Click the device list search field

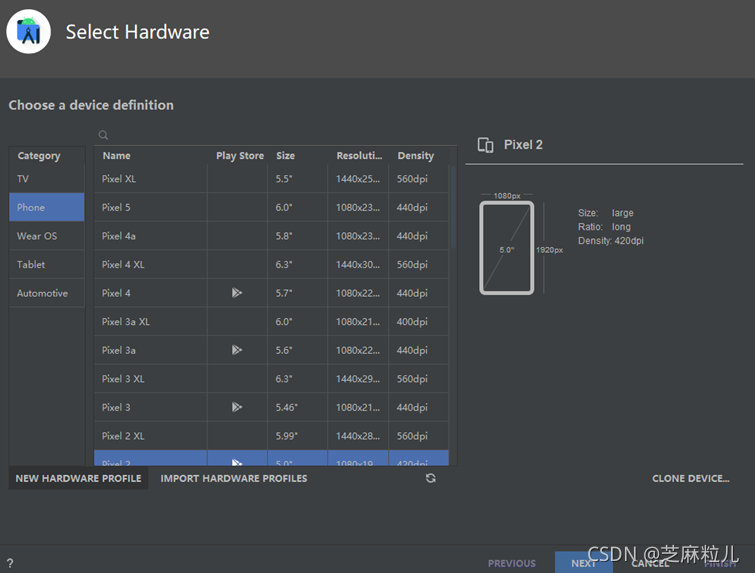pos(275,135)
